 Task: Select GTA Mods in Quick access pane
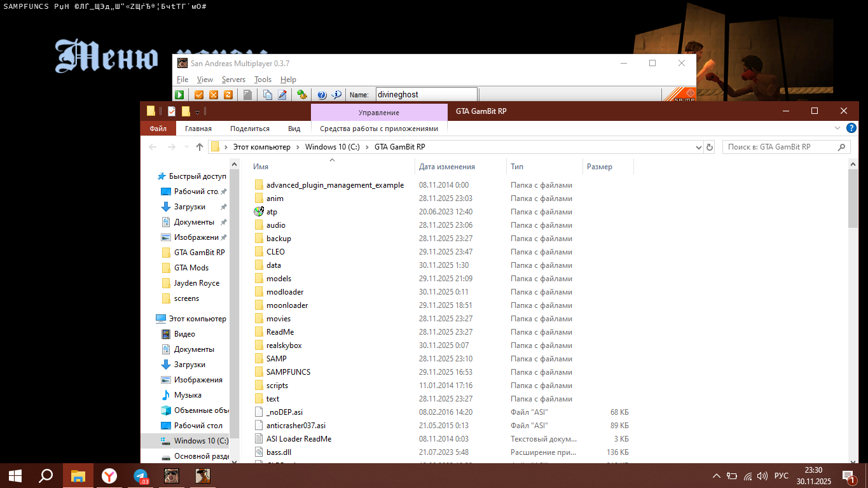click(191, 268)
